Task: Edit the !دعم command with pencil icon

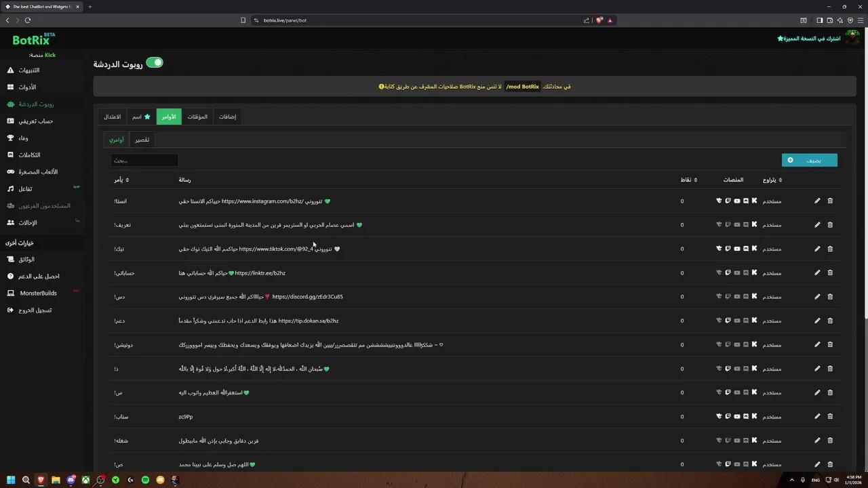Action: click(x=817, y=321)
